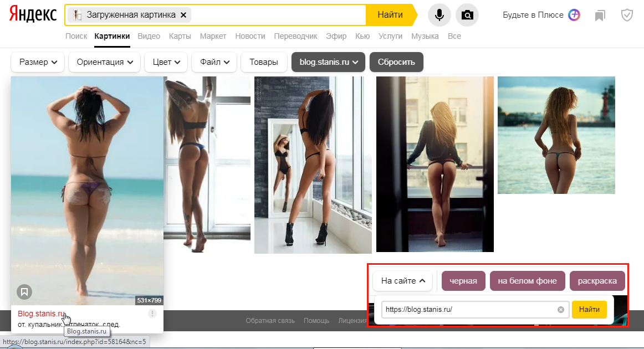This screenshot has width=644, height=349.
Task: Save image using bookmark icon on thumbnail
Action: click(x=23, y=291)
